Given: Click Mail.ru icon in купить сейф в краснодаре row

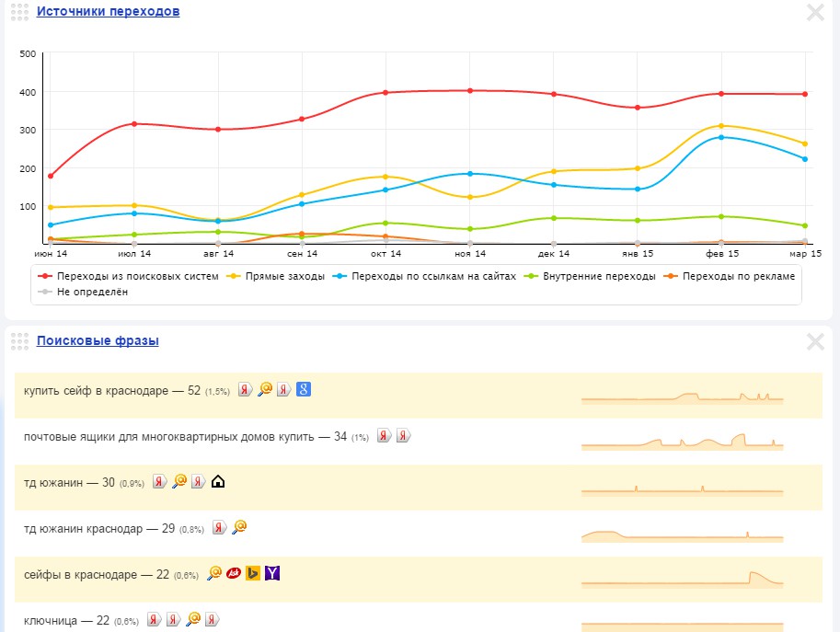Looking at the screenshot, I should click(265, 389).
